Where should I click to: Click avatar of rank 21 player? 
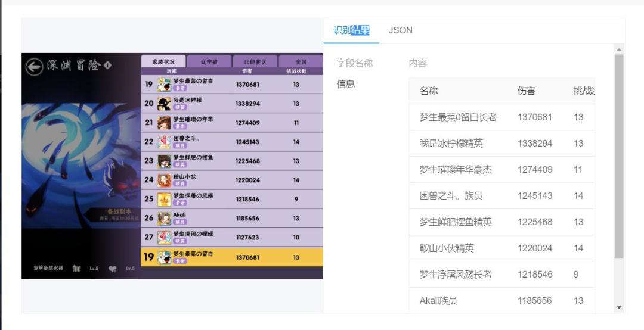(164, 123)
